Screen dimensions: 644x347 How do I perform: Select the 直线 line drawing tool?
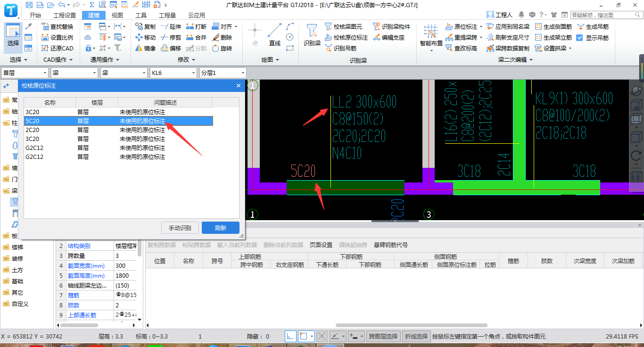point(275,36)
